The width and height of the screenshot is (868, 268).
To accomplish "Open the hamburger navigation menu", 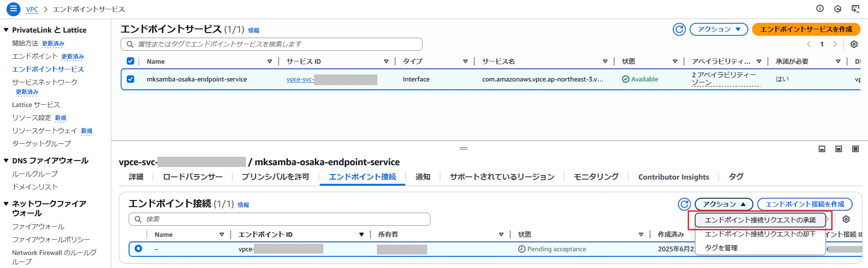I will point(14,9).
